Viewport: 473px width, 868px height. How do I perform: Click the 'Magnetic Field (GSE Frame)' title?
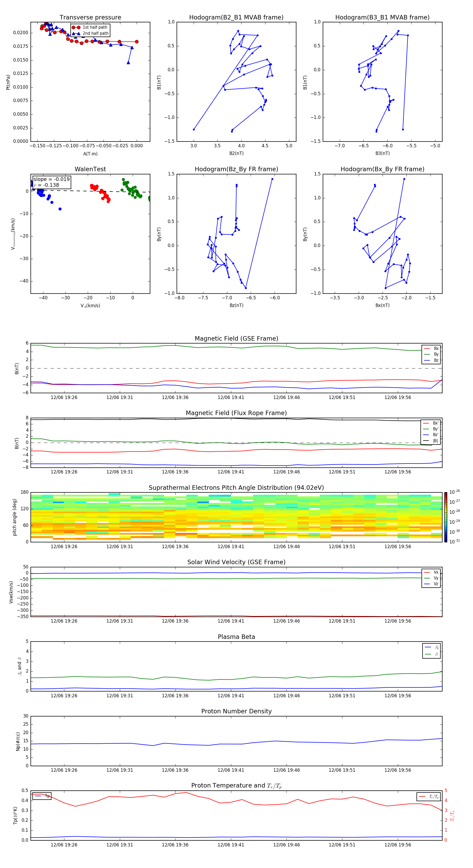[x=236, y=339]
